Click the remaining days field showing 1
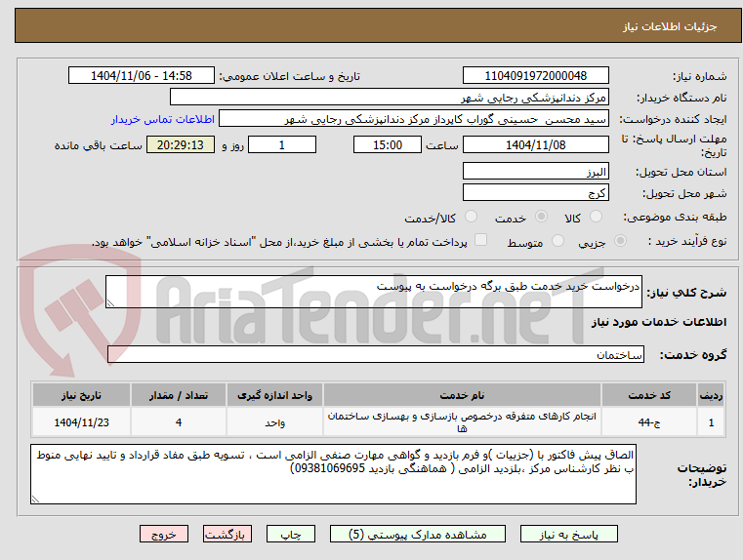 tap(282, 144)
